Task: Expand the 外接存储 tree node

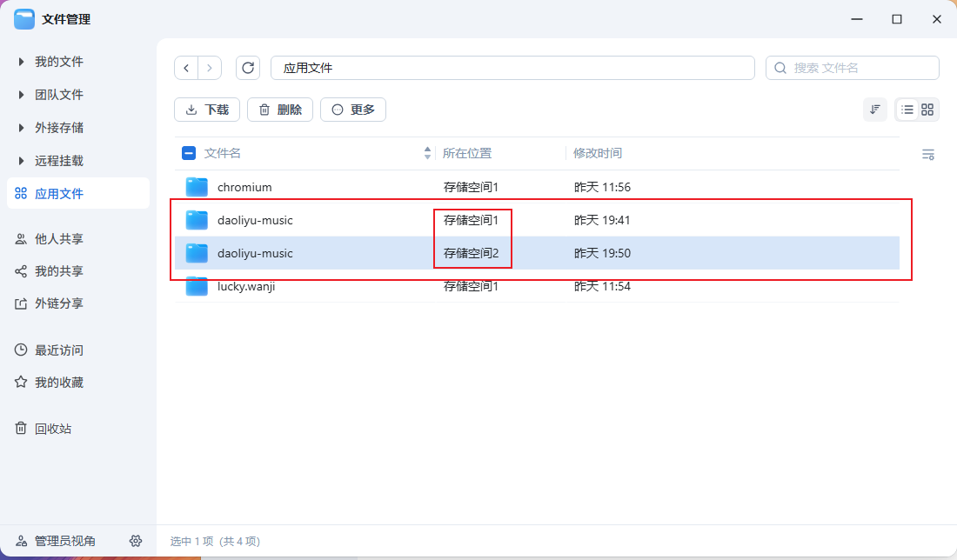Action: click(21, 128)
